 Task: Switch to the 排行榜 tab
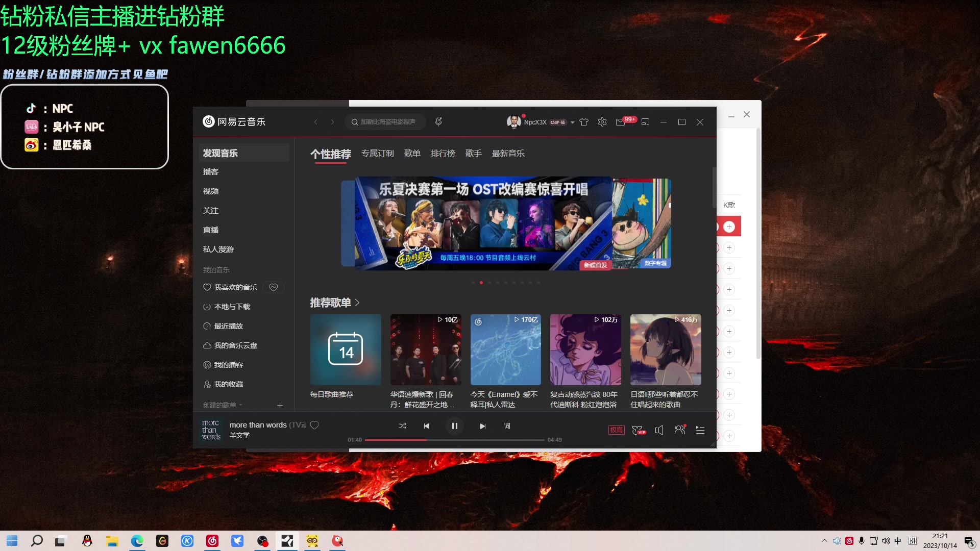coord(443,153)
